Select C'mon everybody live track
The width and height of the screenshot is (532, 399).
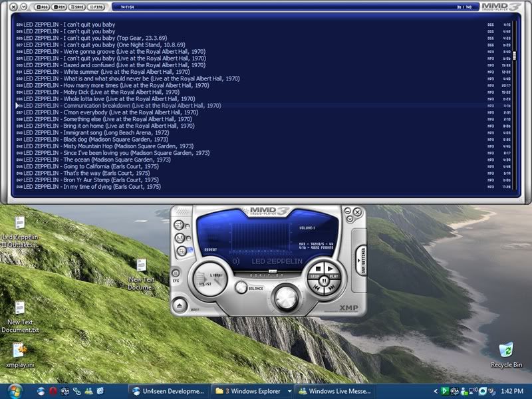click(x=263, y=112)
